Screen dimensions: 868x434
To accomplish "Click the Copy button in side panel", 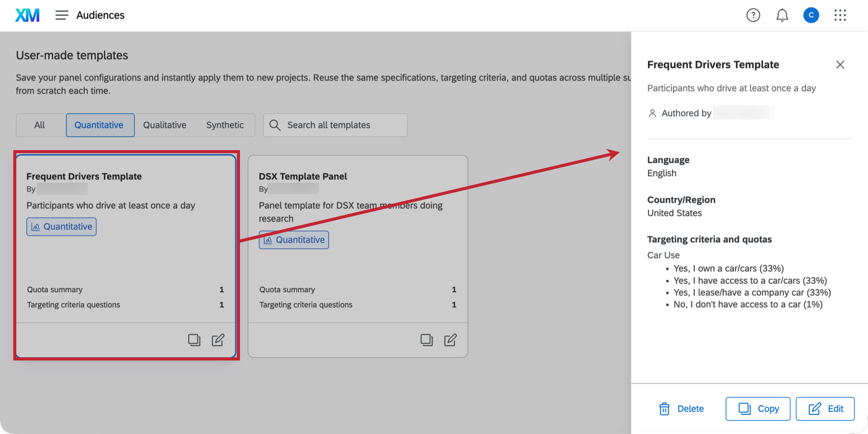I will click(x=758, y=409).
